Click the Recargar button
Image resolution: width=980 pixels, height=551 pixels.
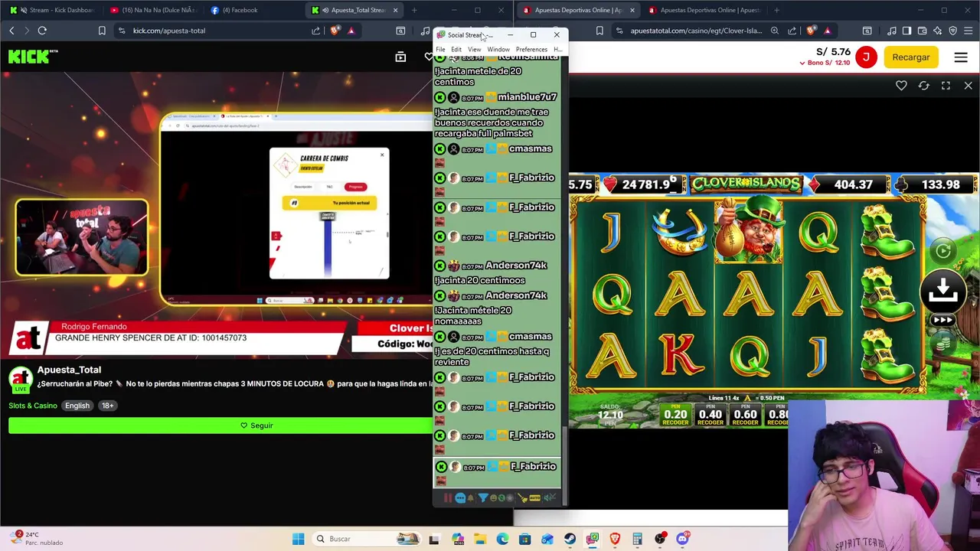click(x=911, y=57)
